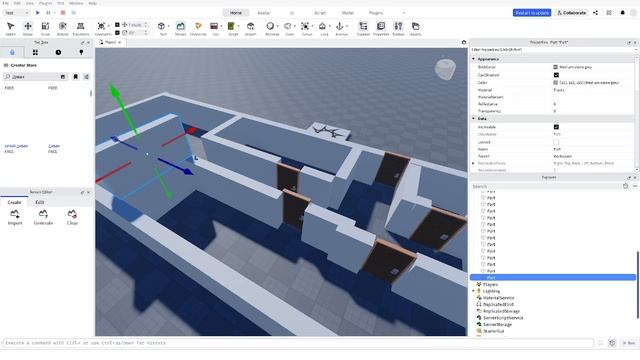Click the notifications bell icon

coord(622,13)
